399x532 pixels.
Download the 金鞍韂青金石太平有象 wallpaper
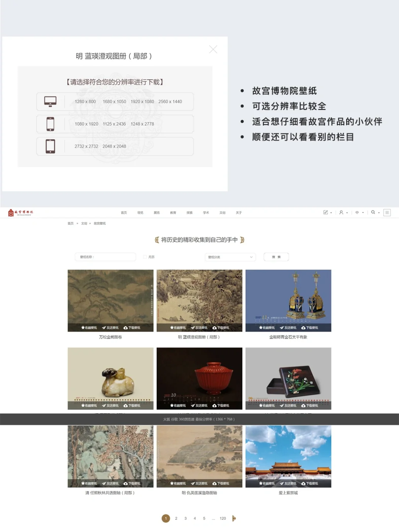click(x=310, y=328)
